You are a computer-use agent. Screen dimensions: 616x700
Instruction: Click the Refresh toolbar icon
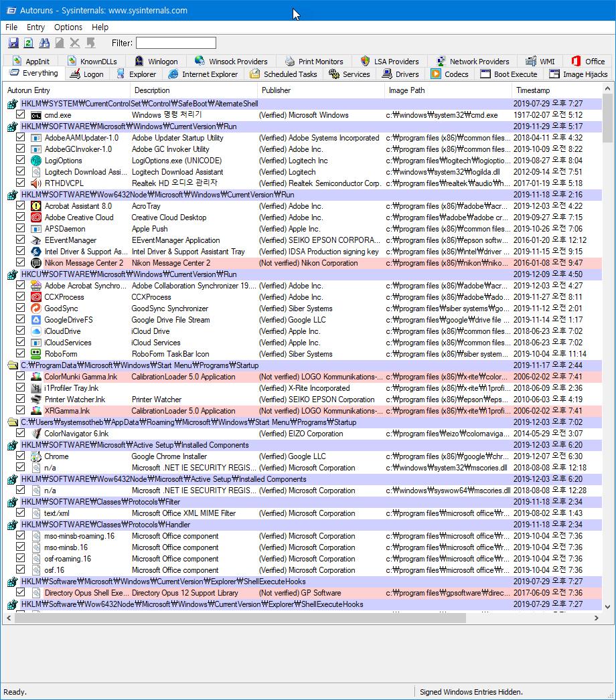[29, 43]
